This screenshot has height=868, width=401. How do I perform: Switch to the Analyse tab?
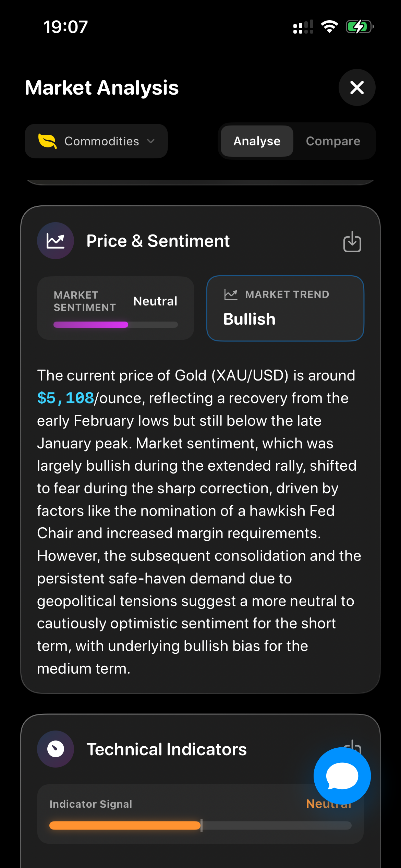tap(257, 141)
